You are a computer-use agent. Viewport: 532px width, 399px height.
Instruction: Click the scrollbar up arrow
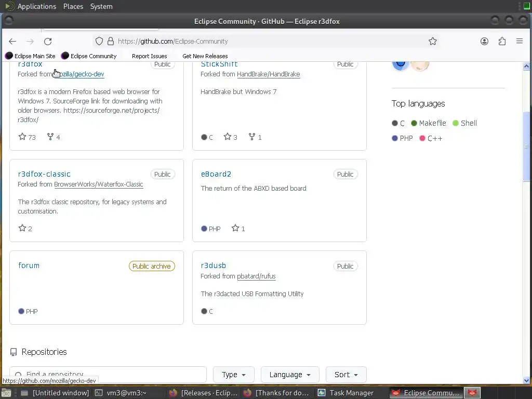pos(526,66)
